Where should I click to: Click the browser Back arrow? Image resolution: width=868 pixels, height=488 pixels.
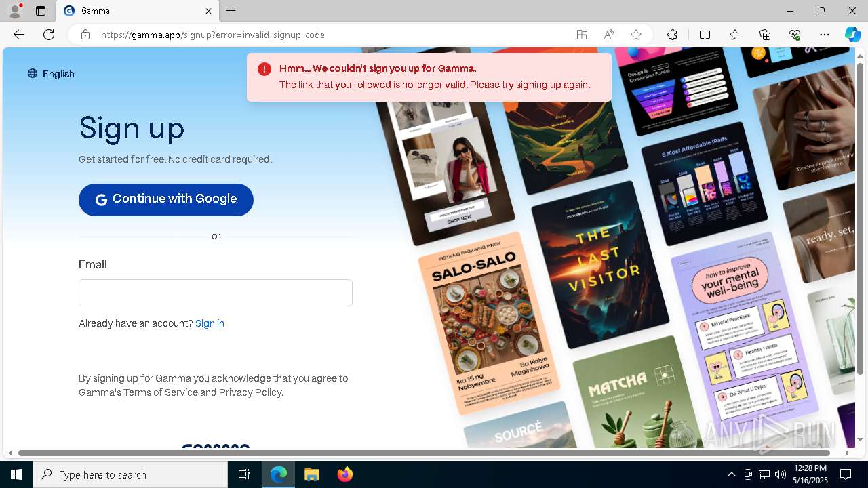pyautogui.click(x=19, y=35)
